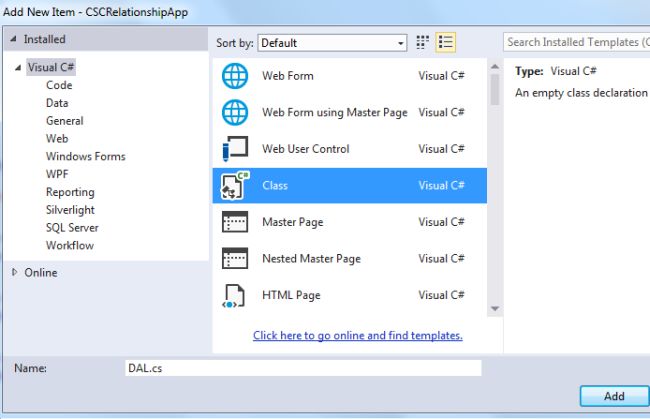Choose the Nested Master Page name
Image resolution: width=650 pixels, height=419 pixels.
[311, 259]
